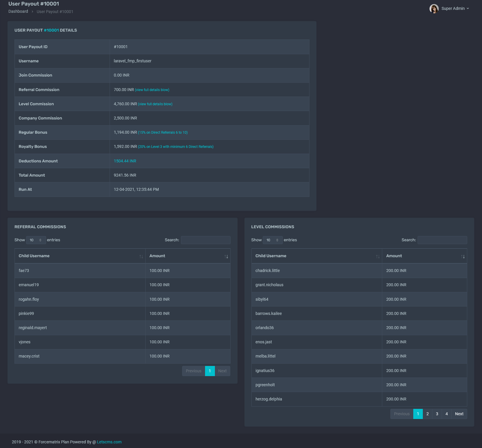
Task: Jump to page 4 of Level Commissions
Action: [447, 414]
